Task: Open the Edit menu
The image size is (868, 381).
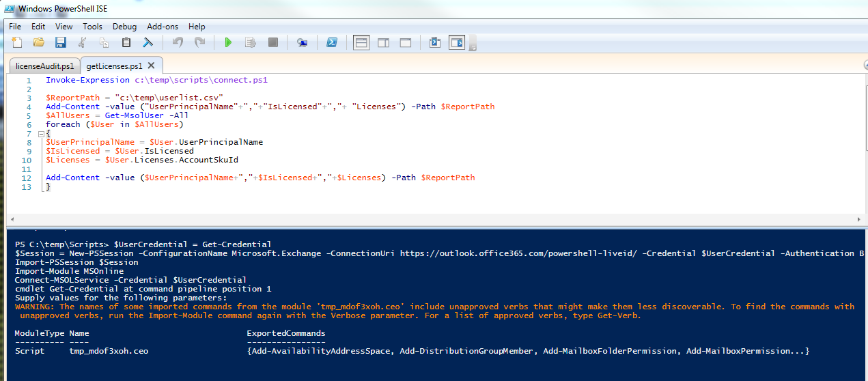Action: 38,27
